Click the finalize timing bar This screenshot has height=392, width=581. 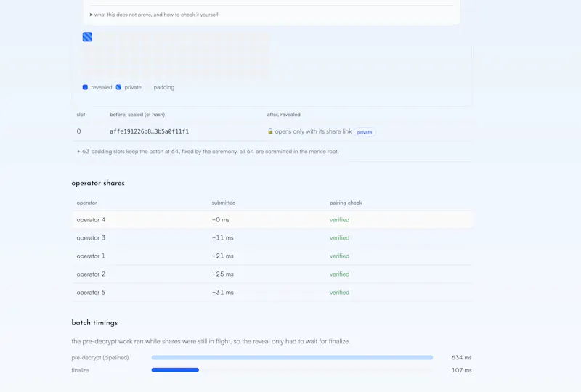tap(175, 370)
